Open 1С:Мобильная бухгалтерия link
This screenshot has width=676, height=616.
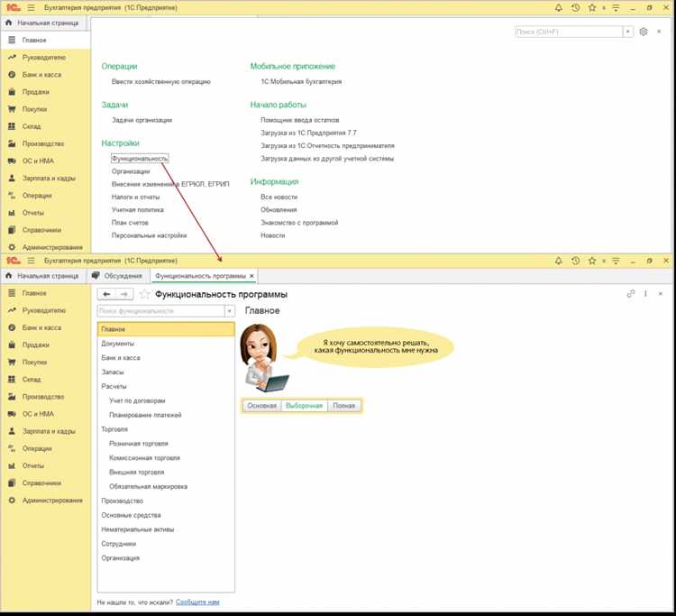point(301,81)
